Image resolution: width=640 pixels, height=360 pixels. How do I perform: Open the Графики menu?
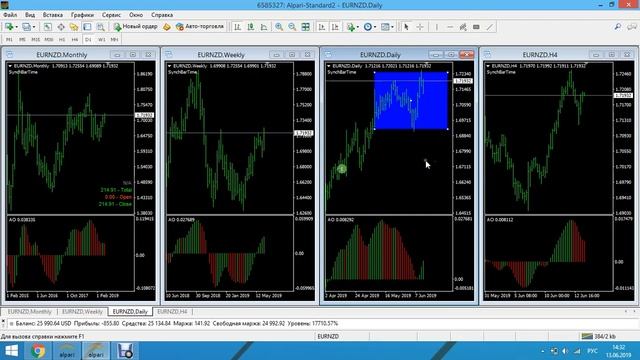[x=82, y=15]
